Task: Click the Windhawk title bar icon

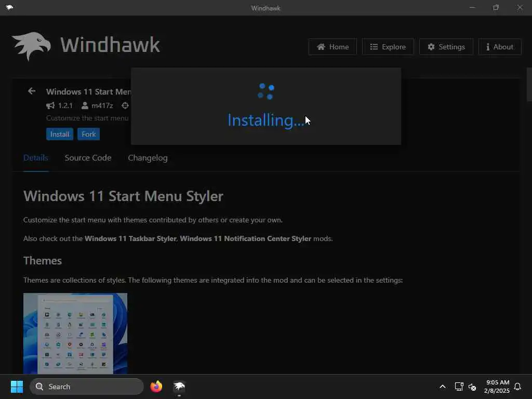Action: [x=9, y=7]
